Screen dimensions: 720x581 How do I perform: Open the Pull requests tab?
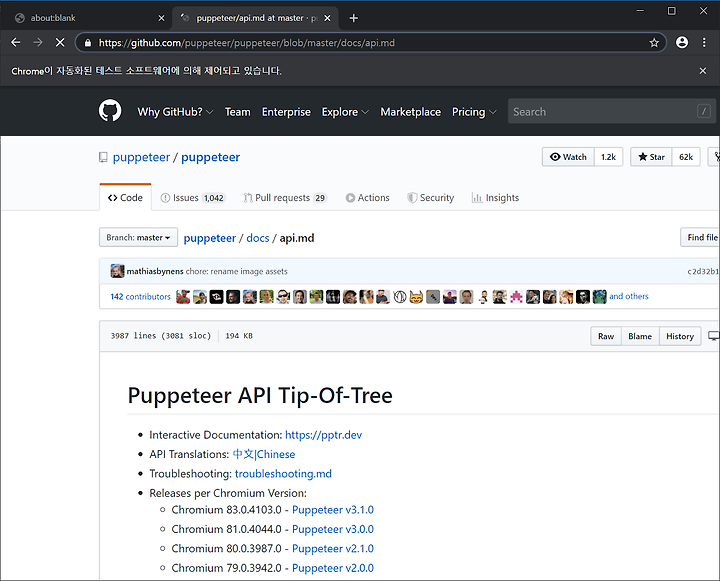285,197
